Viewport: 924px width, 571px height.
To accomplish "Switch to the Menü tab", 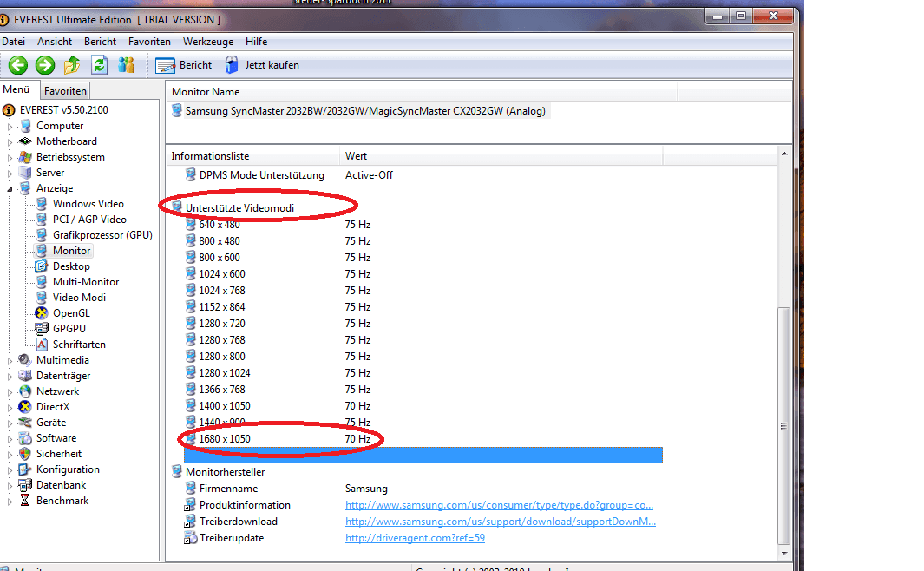I will 16,89.
